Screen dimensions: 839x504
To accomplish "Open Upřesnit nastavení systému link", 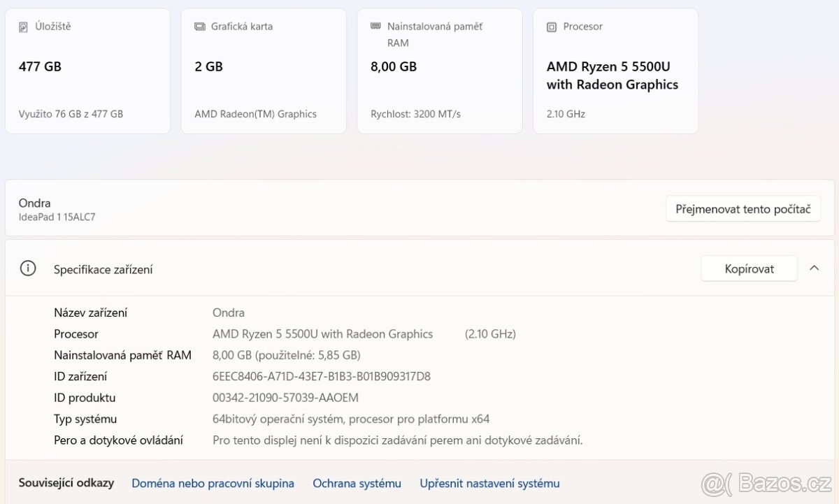I will coord(489,483).
